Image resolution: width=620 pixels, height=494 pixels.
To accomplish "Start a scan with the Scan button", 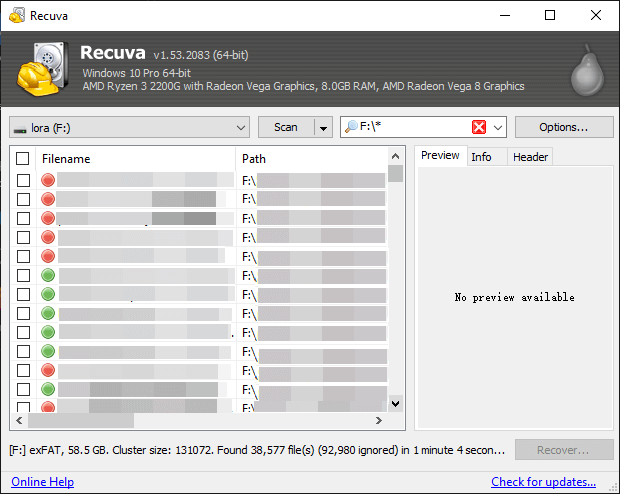I will point(286,127).
